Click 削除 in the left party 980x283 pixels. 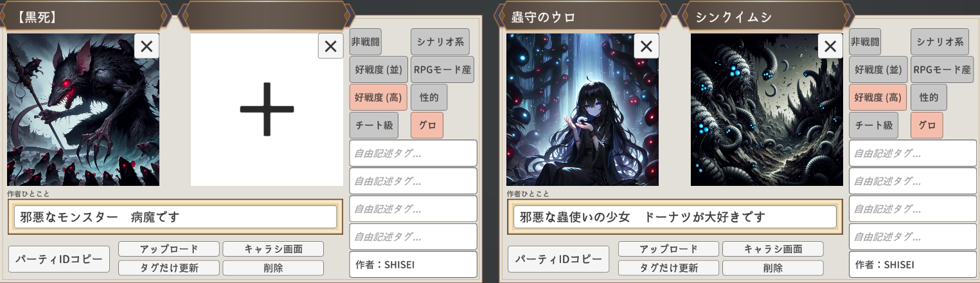[x=273, y=268]
